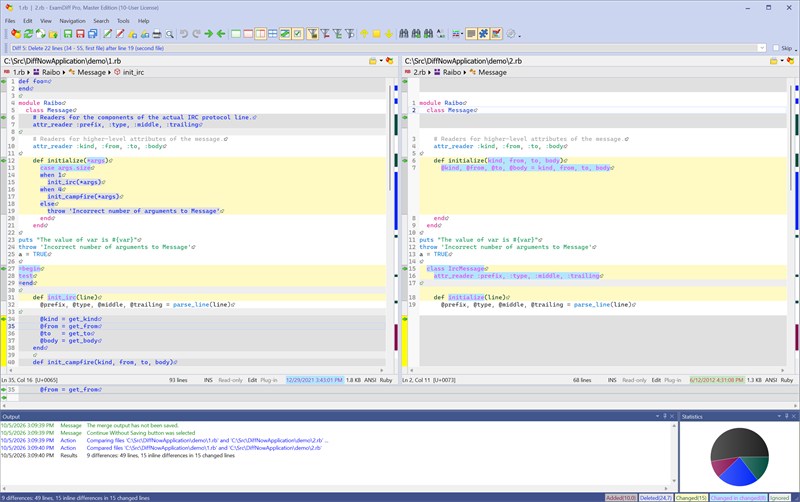Toggle horizontal split panes view
Image resolution: width=800 pixels, height=502 pixels.
[273, 34]
